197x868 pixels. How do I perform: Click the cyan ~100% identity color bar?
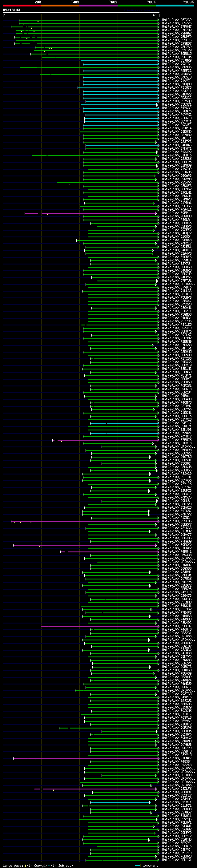(x=175, y=6)
